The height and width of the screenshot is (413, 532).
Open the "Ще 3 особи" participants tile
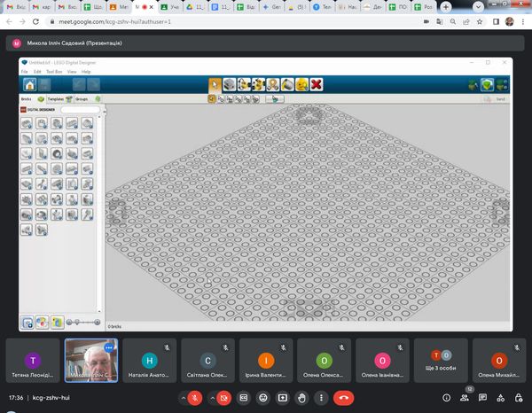pos(442,361)
